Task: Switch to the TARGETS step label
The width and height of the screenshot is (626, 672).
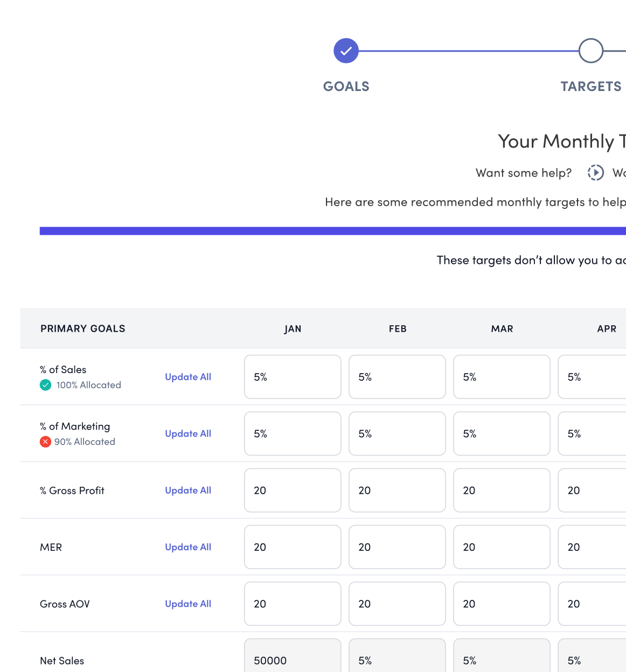Action: (590, 87)
